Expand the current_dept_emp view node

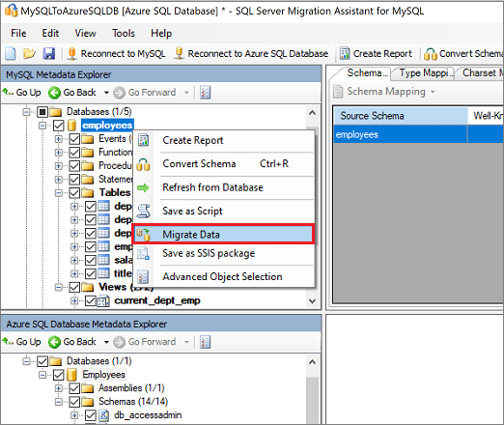click(x=74, y=300)
